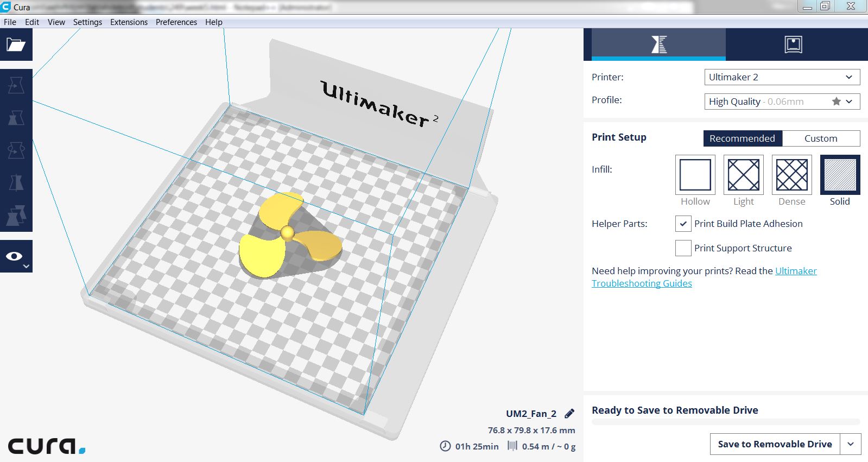
Task: Click the 0.54 m filament usage text
Action: point(549,446)
